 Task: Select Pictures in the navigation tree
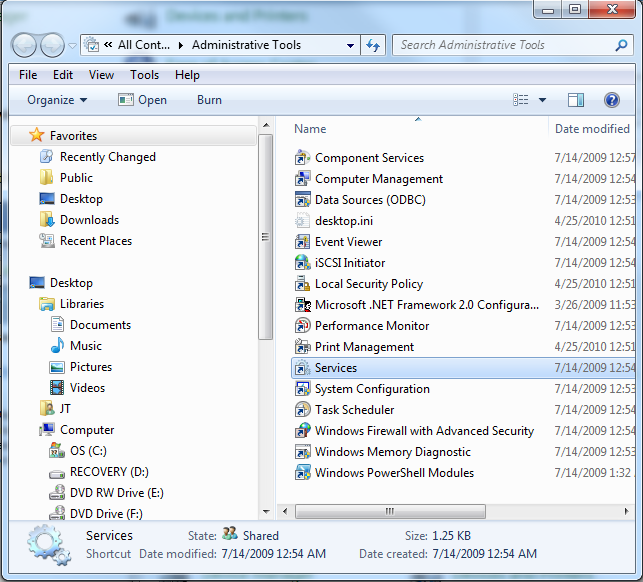91,367
